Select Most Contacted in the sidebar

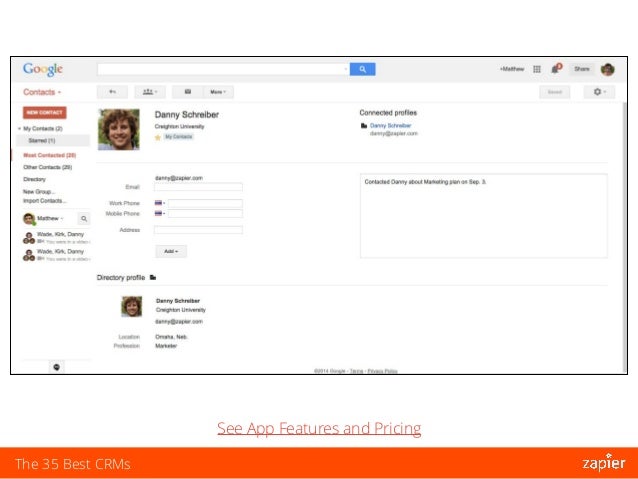coord(50,155)
